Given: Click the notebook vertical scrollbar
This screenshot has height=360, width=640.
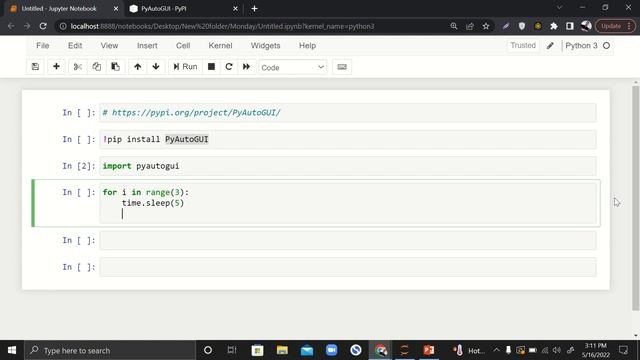Looking at the screenshot, I should tap(636, 198).
